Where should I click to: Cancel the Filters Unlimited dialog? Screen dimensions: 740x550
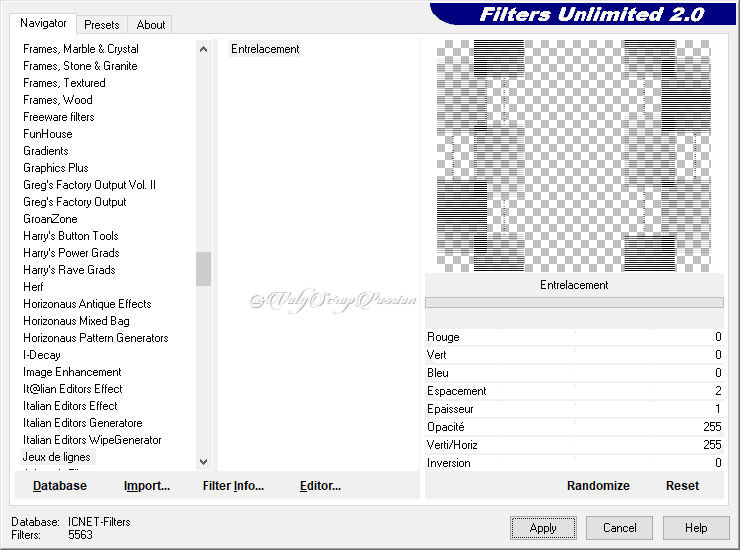(620, 528)
